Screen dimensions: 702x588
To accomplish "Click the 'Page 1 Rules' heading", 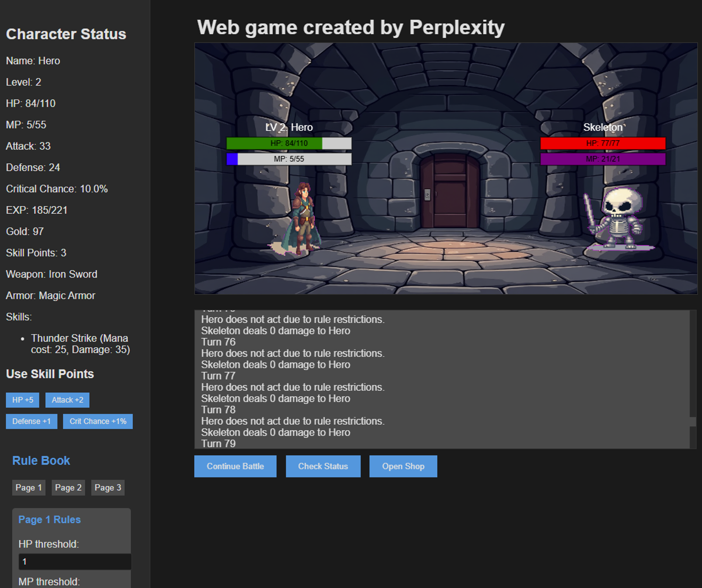I will (x=49, y=519).
